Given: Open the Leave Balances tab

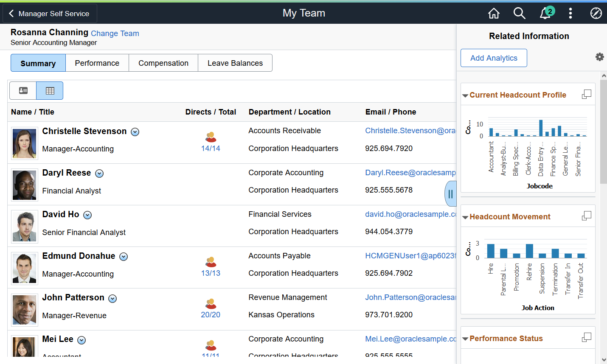Looking at the screenshot, I should click(x=235, y=63).
